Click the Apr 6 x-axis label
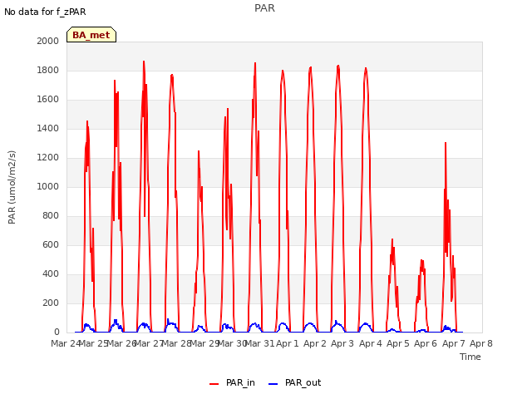 tap(426, 343)
